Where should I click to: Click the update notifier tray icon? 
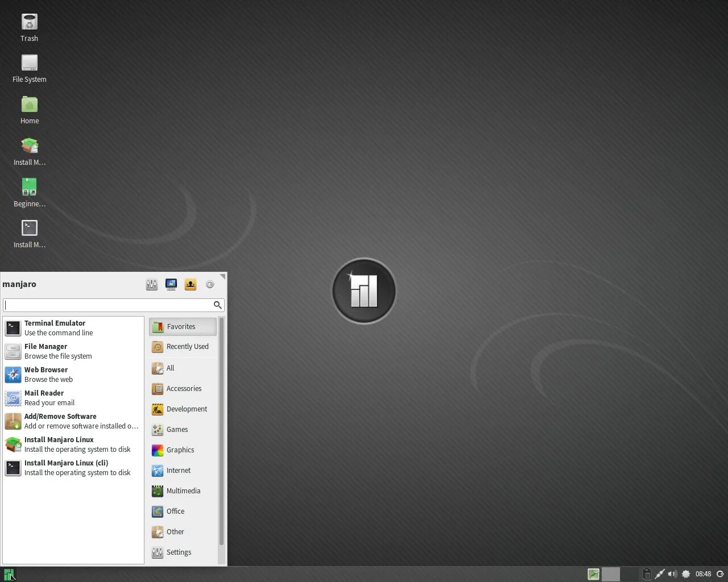686,574
